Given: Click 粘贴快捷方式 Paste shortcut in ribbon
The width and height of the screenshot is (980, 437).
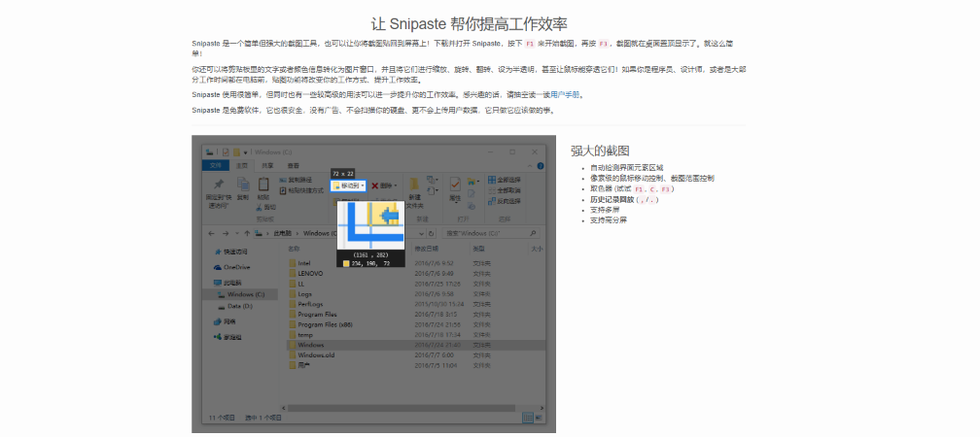Looking at the screenshot, I should 301,189.
